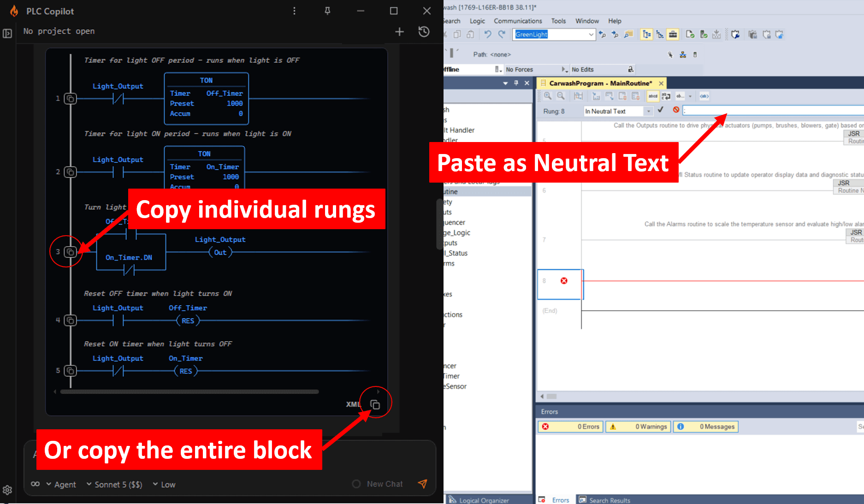Viewport: 864px width, 504px height.
Task: Toggle the toolbox icon in toolbar
Action: pos(673,34)
